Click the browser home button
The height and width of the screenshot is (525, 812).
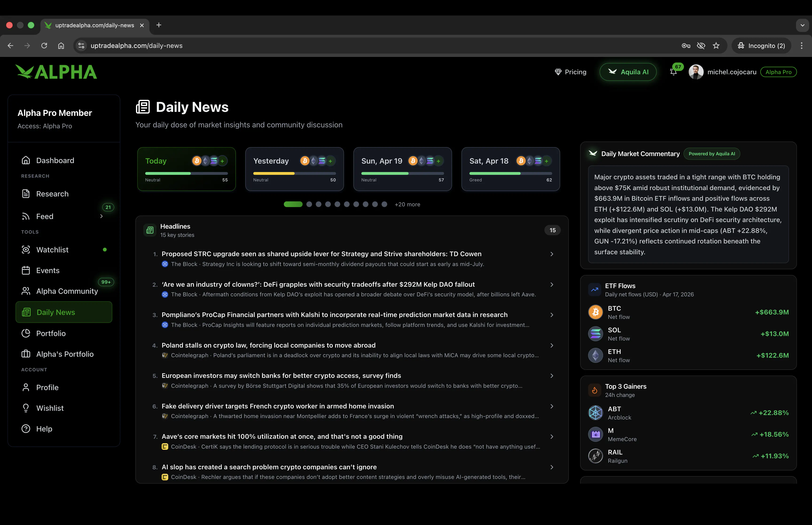click(61, 46)
